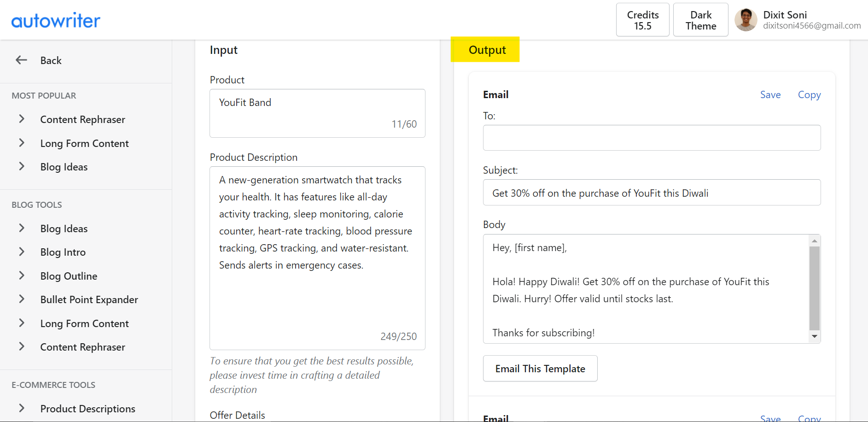Expand Content Rephraser chevron under Most Popular
868x422 pixels.
coord(22,119)
